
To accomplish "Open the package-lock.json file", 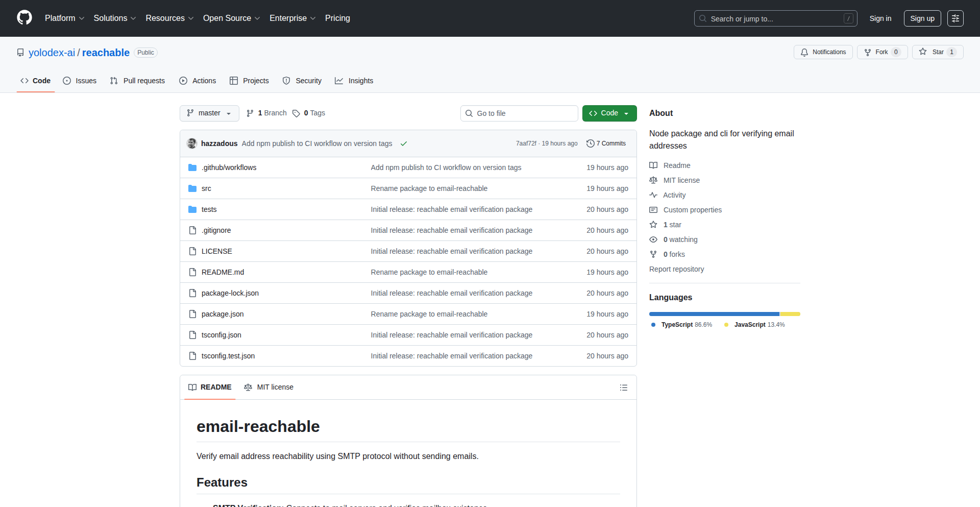I will [230, 293].
